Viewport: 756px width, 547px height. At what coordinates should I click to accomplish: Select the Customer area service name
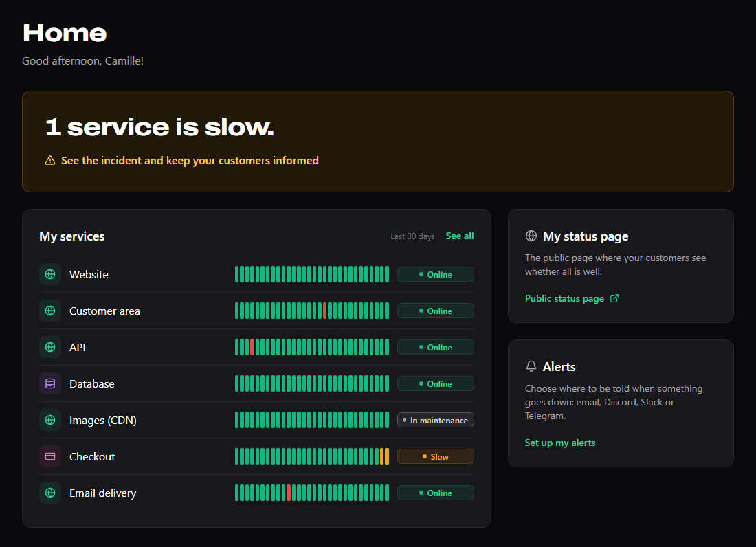pos(104,311)
